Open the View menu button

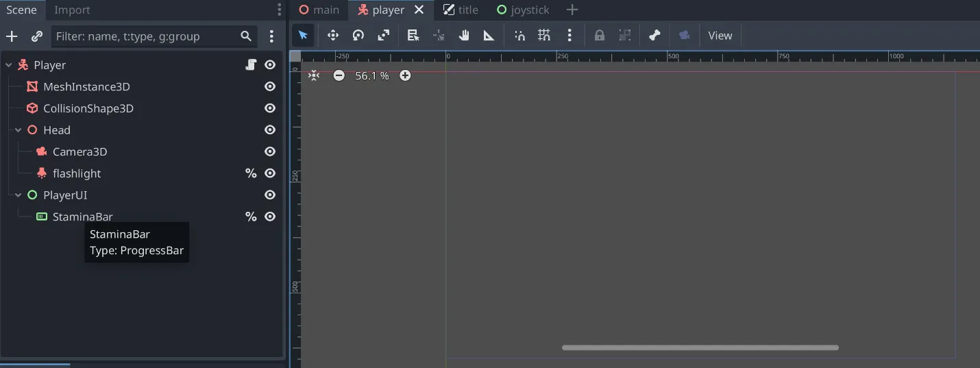(x=720, y=36)
